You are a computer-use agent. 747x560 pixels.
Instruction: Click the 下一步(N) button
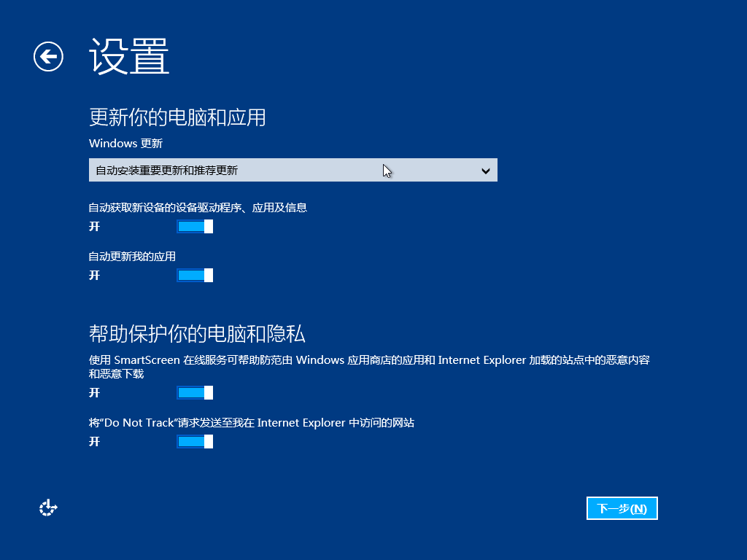(622, 508)
